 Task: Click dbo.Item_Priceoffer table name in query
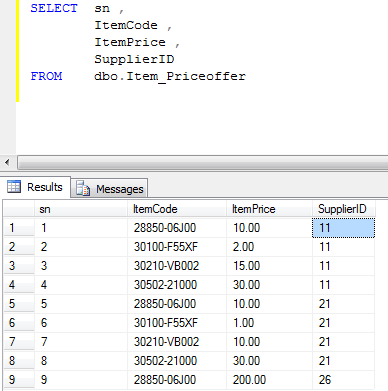point(170,77)
